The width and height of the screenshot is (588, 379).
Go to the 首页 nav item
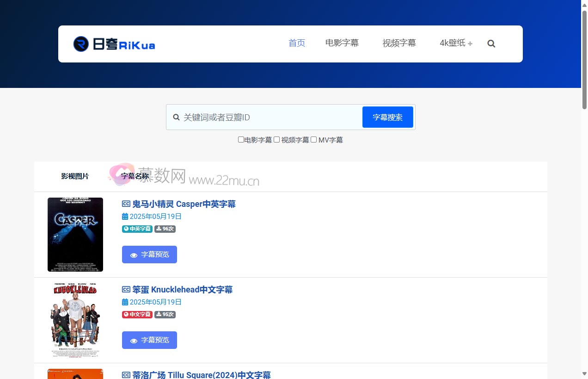click(x=297, y=43)
